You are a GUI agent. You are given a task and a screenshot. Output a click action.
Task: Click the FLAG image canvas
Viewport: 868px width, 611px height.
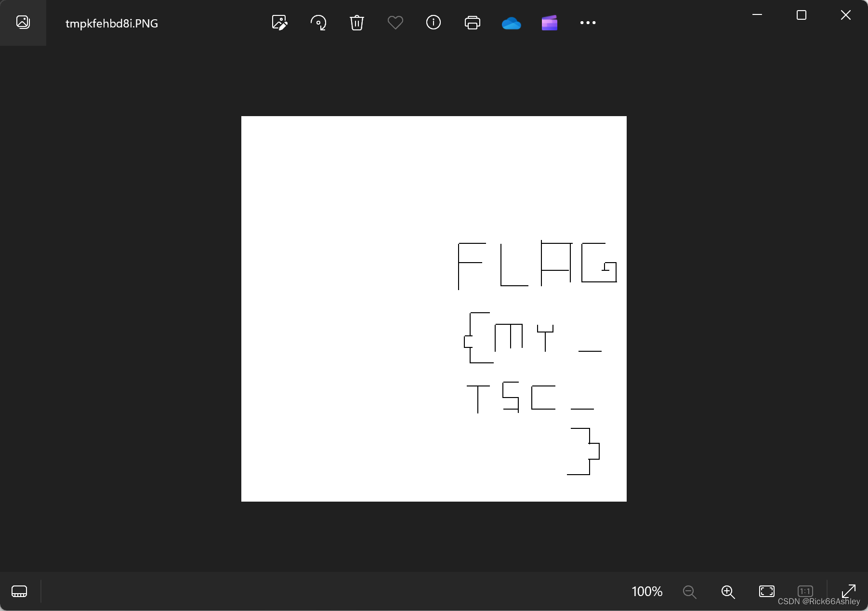(434, 308)
